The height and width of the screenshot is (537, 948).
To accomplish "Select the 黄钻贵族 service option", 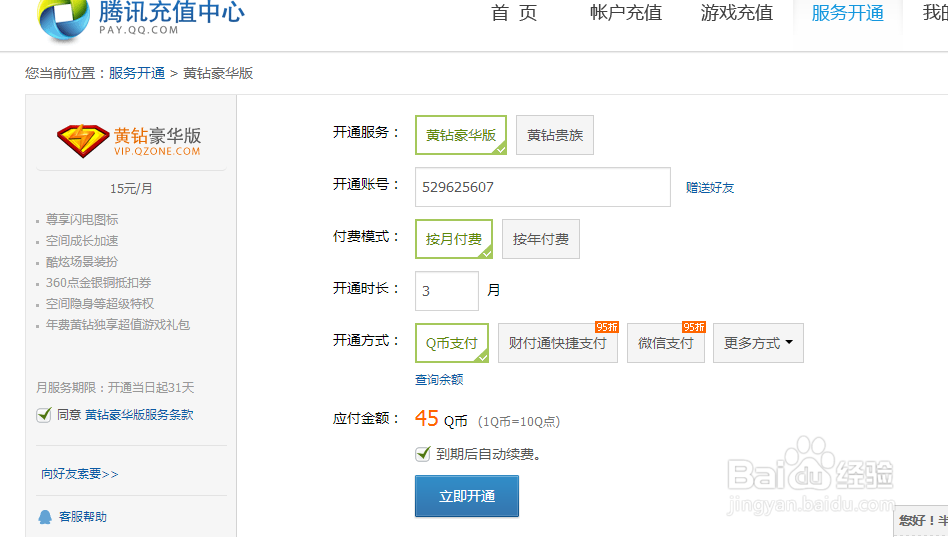I will coord(554,135).
